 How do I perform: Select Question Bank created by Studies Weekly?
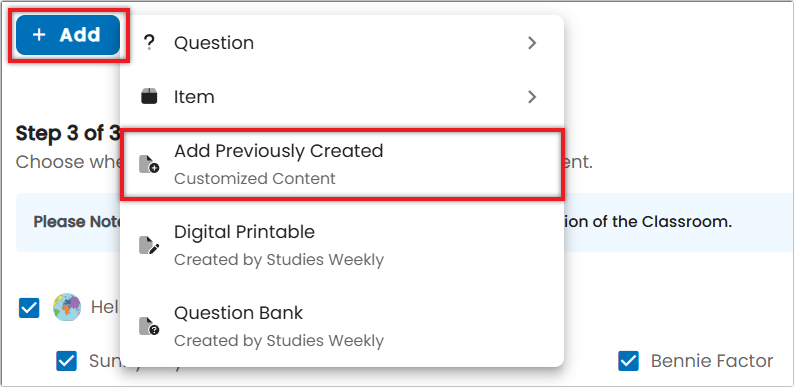[342, 326]
